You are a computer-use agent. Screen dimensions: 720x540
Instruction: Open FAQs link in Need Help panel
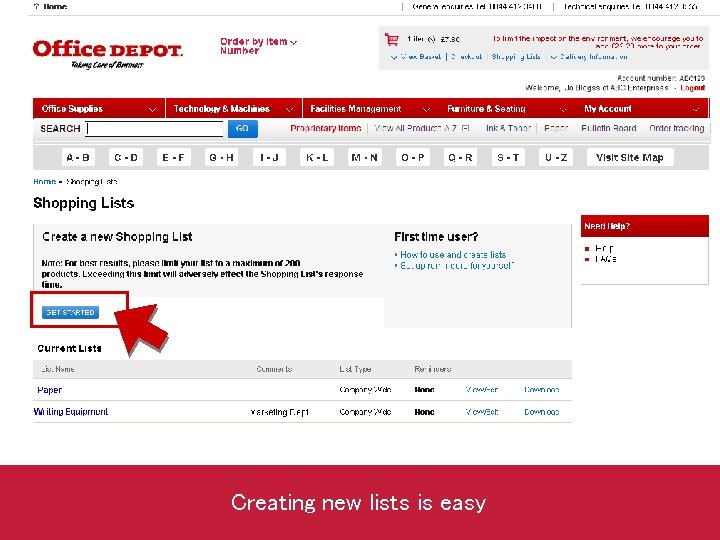point(605,259)
